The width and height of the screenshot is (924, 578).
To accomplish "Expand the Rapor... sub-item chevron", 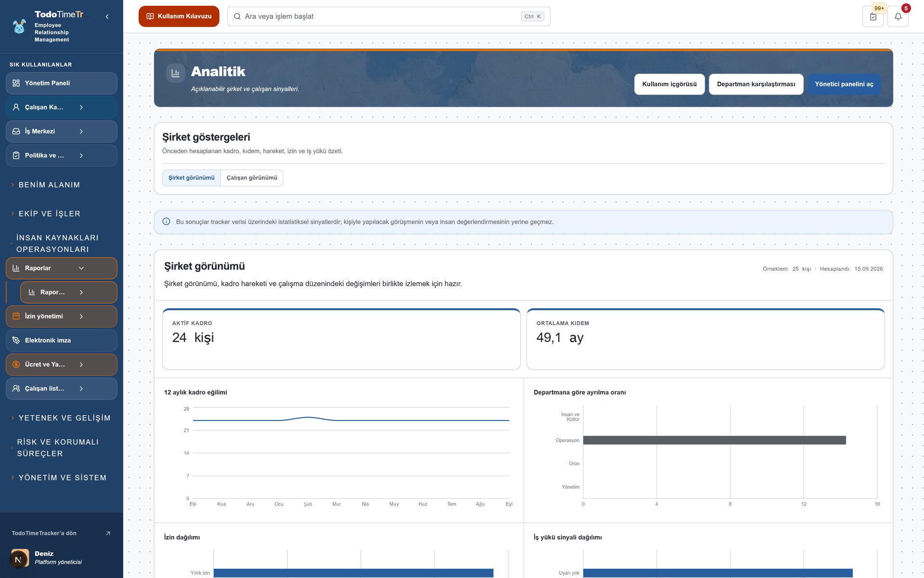I will pos(81,292).
